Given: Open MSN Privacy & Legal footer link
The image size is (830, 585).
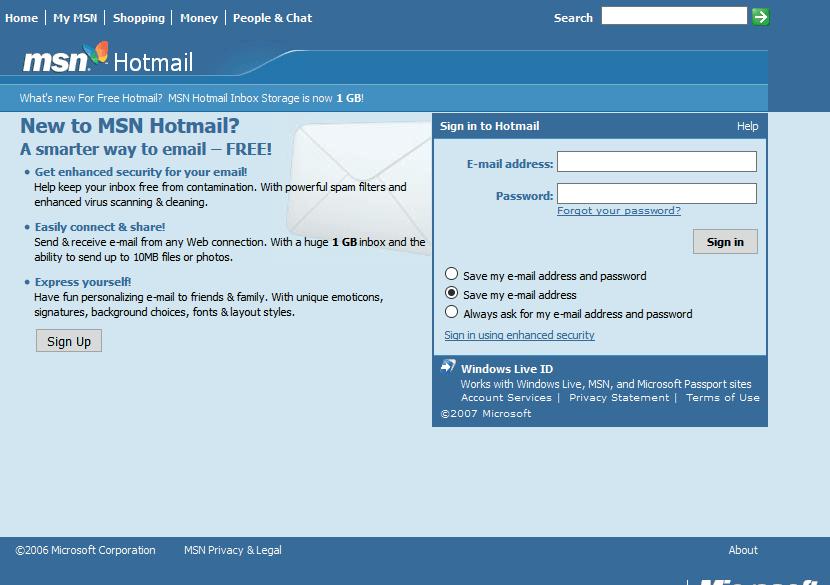Looking at the screenshot, I should 233,550.
